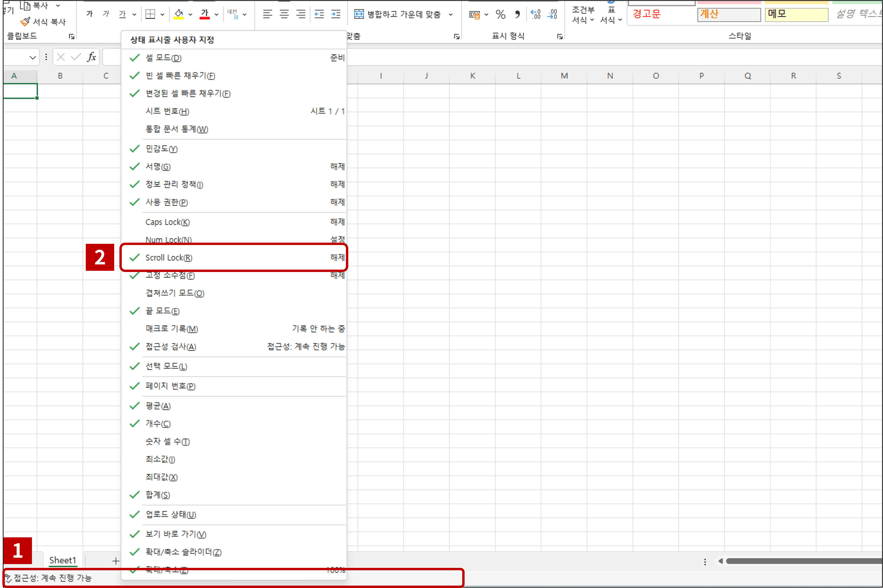Click the increase decimal icon
The image size is (883, 588).
(x=535, y=15)
